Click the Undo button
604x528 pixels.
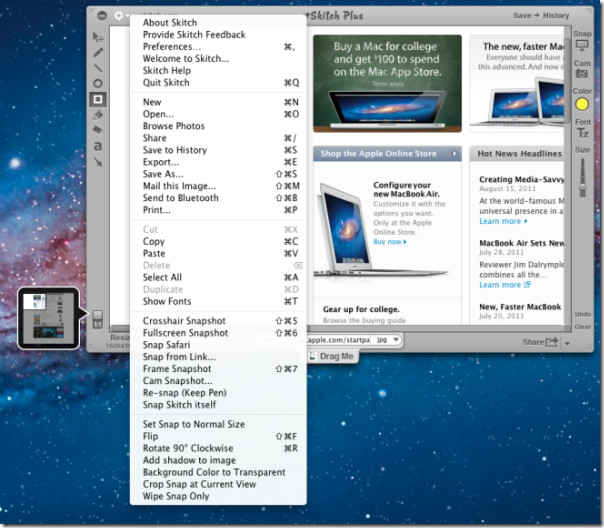pyautogui.click(x=582, y=314)
